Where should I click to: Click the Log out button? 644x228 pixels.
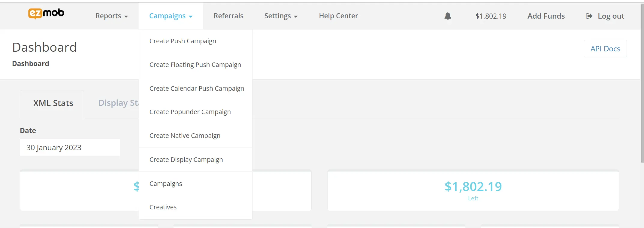(605, 16)
